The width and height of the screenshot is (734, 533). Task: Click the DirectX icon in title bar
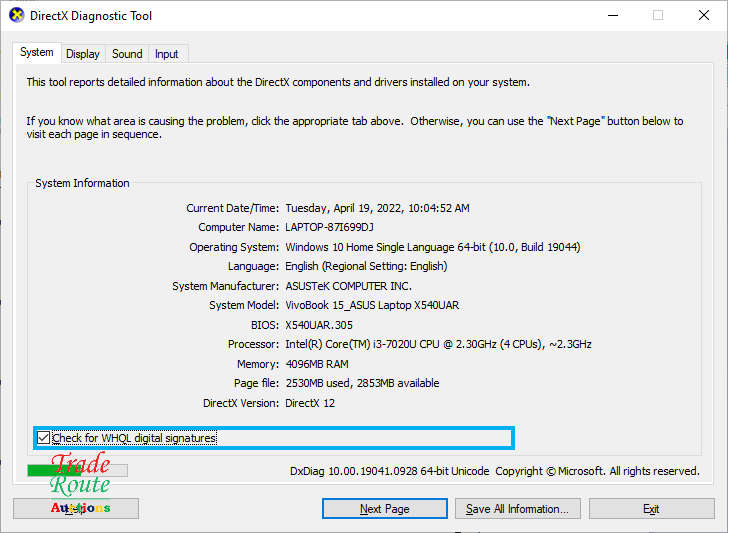tap(17, 16)
